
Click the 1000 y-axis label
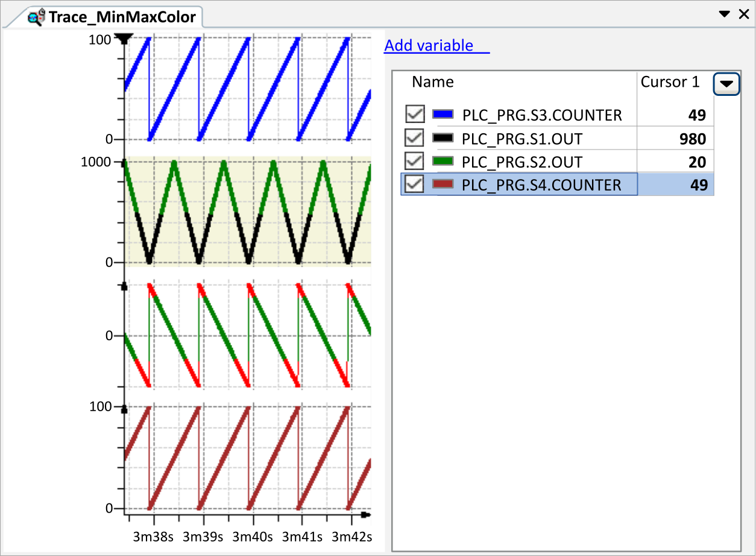96,162
